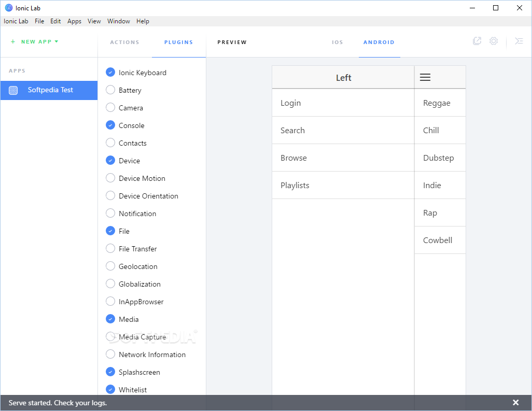The width and height of the screenshot is (532, 411).
Task: Select Softpedia Test in apps list
Action: coord(49,90)
